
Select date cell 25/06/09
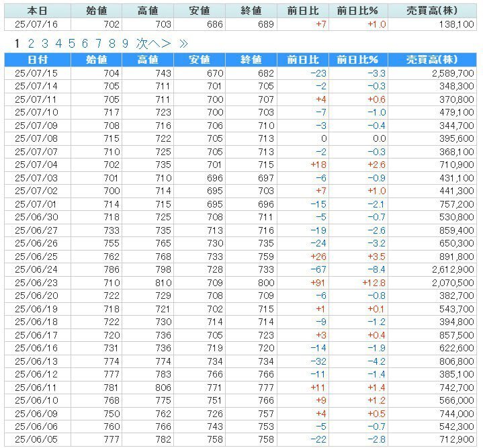(x=36, y=414)
